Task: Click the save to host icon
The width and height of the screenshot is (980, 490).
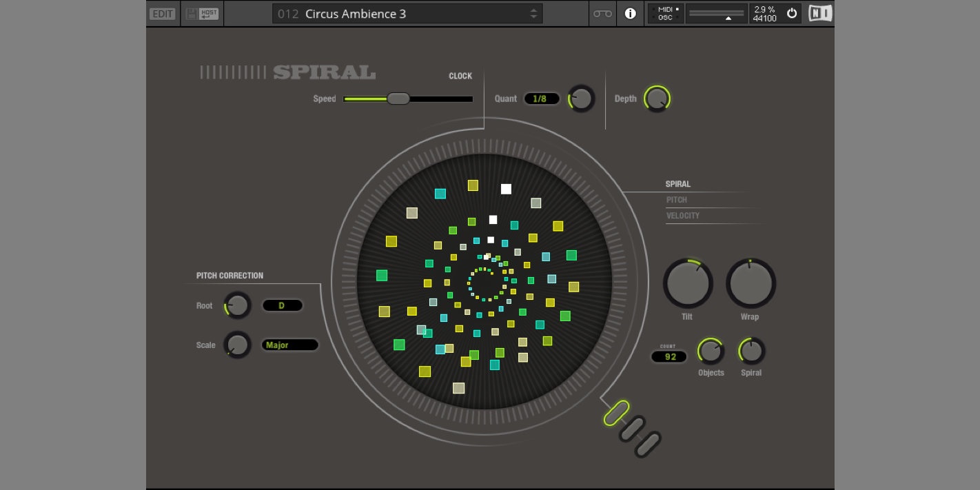Action: tap(201, 14)
